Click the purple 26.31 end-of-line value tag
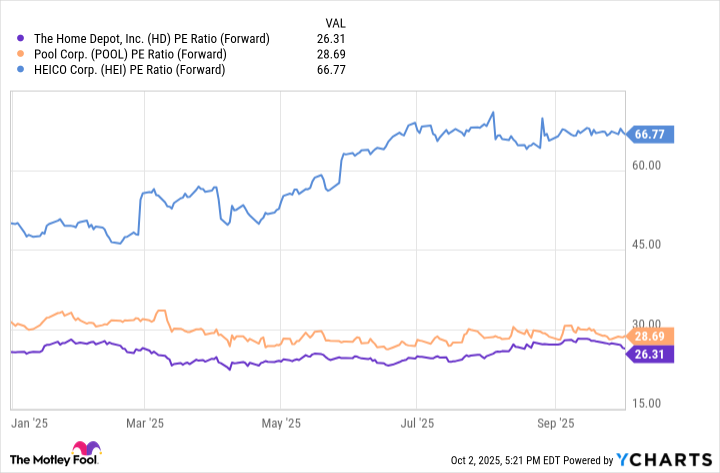Screen dimensions: 720x473 point(650,353)
